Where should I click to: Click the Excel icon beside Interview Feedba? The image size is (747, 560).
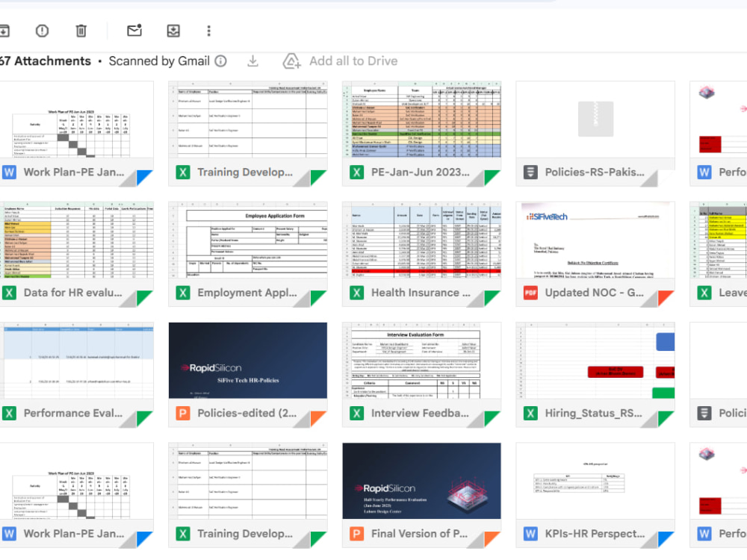tap(356, 413)
